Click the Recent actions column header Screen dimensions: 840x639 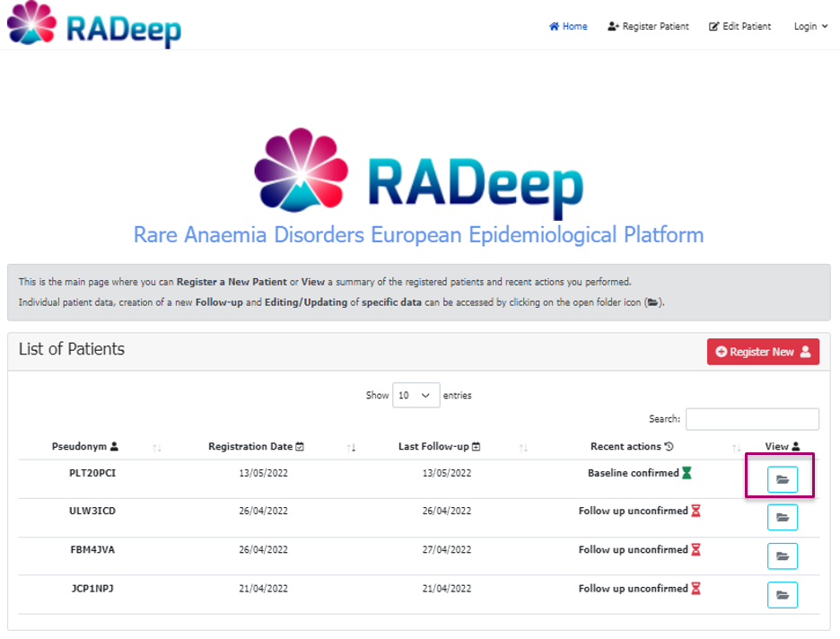[632, 446]
